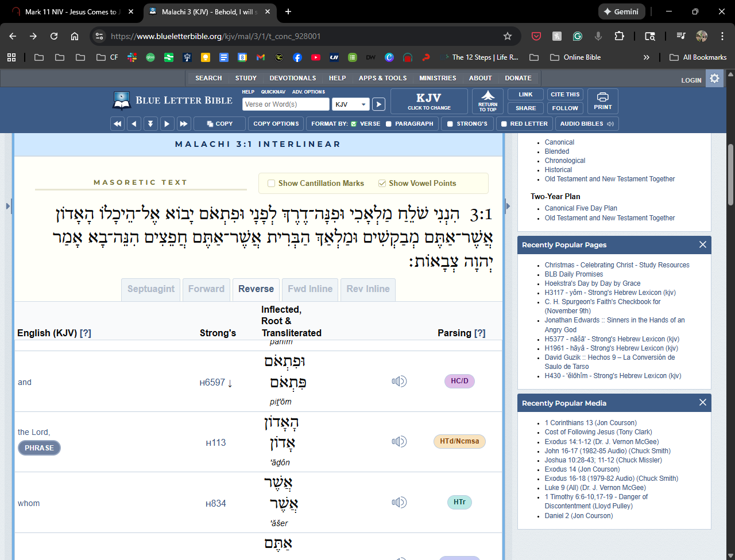
Task: Open the settings gear next to Login
Action: tap(714, 79)
